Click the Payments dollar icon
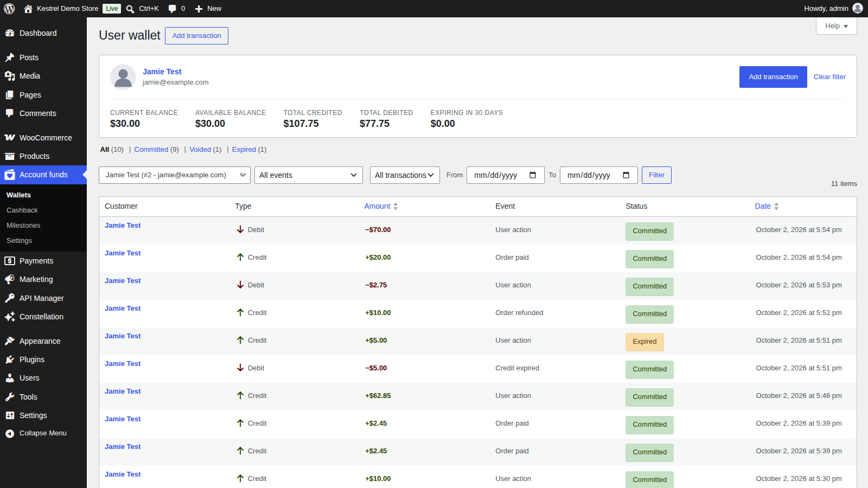 tap(10, 261)
